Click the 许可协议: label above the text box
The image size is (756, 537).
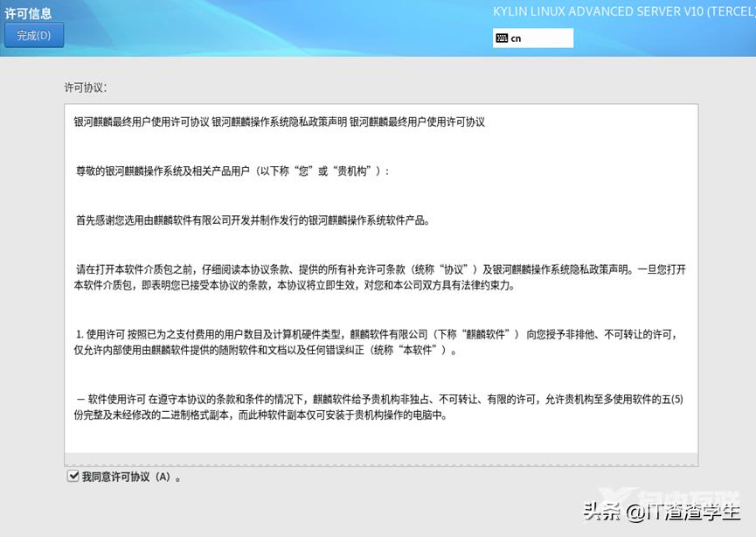(86, 88)
